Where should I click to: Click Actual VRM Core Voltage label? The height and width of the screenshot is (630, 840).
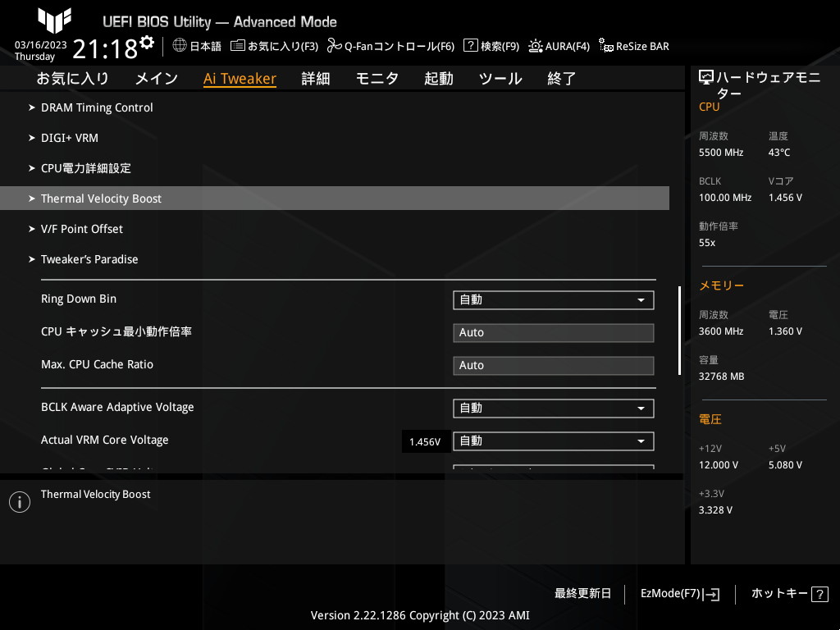pyautogui.click(x=105, y=440)
